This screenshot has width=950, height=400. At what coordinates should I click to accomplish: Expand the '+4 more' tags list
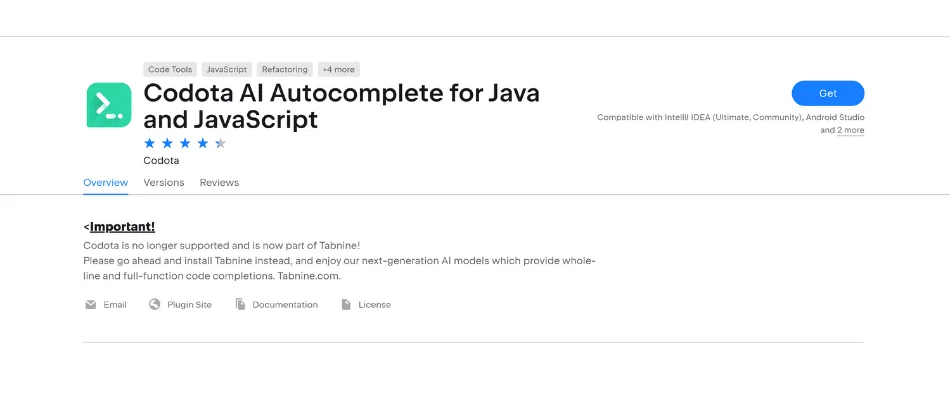(338, 70)
